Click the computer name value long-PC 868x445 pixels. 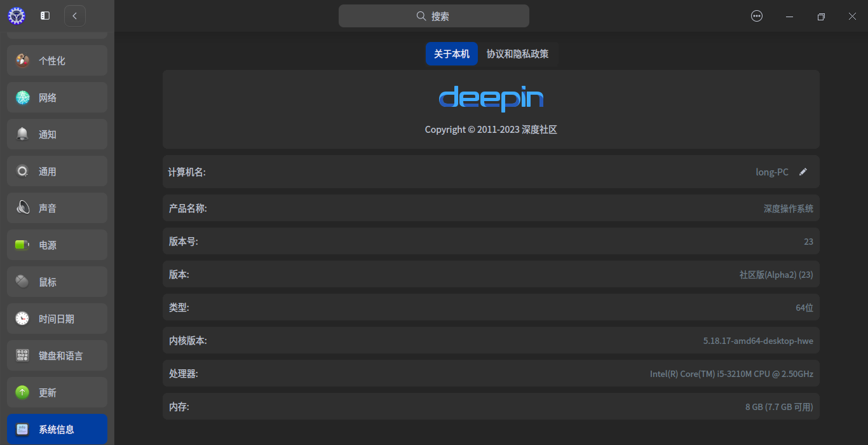pos(772,172)
